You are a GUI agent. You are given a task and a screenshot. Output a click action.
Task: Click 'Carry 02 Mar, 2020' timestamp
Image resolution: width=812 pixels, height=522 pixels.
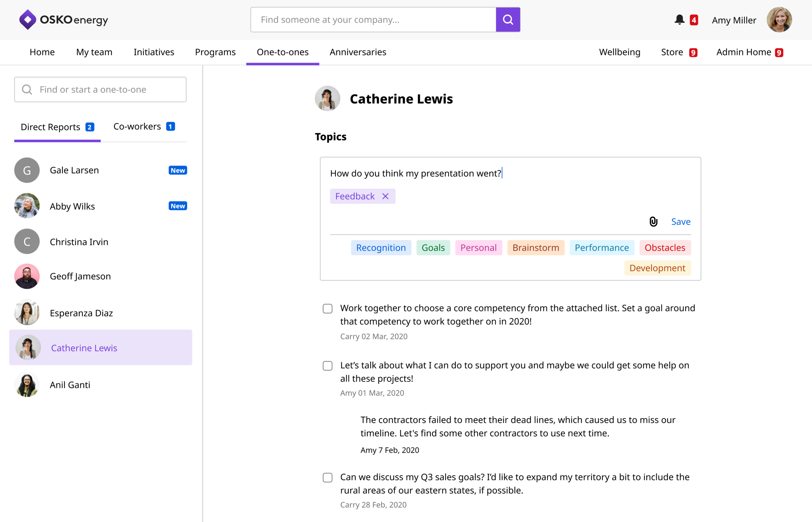[x=374, y=336]
